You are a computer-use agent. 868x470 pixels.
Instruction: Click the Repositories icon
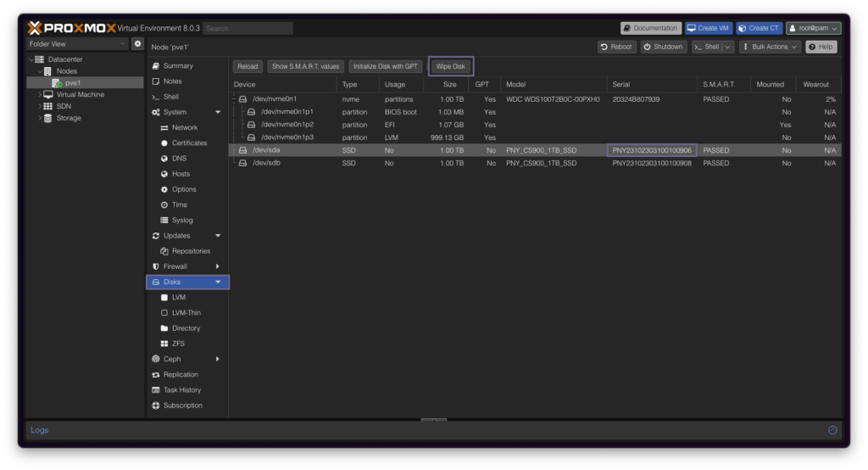pos(164,251)
